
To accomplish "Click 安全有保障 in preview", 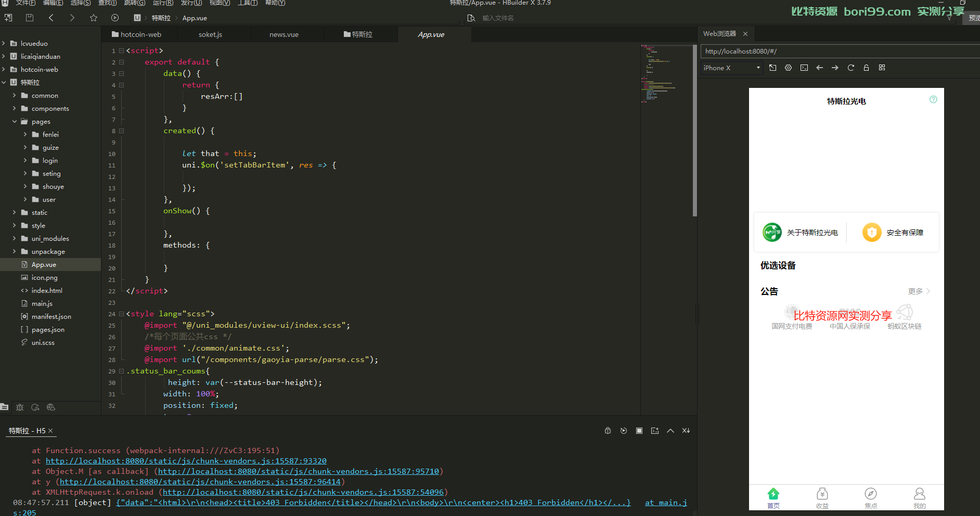I will coord(893,233).
